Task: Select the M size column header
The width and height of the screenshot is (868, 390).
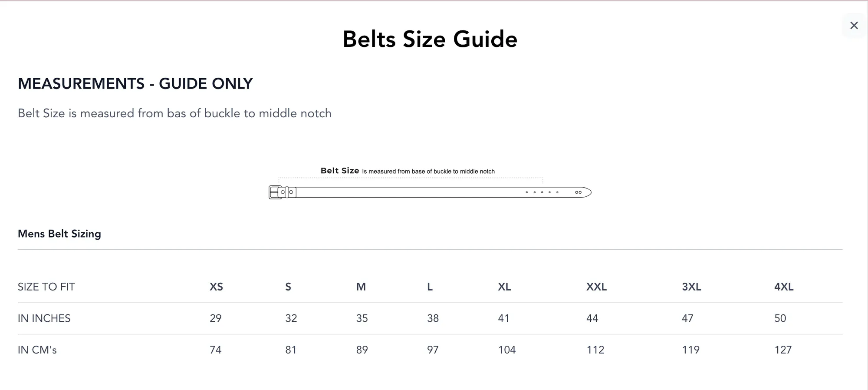Action: click(x=361, y=287)
